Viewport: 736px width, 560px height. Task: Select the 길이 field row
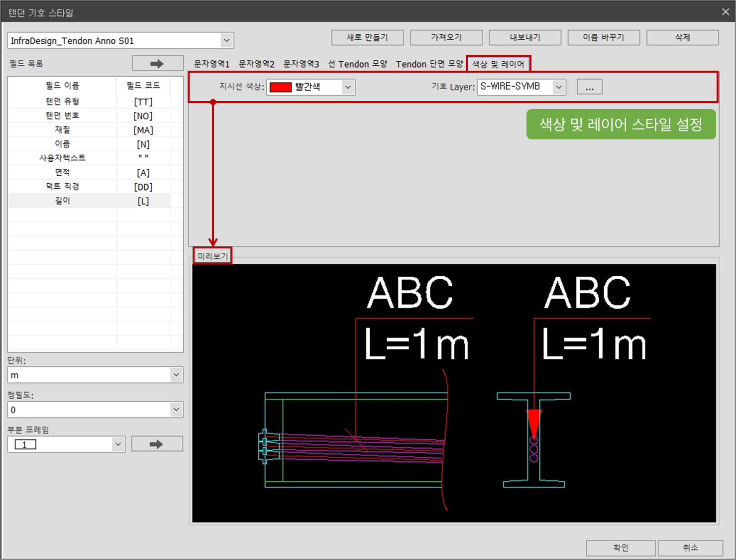[63, 201]
